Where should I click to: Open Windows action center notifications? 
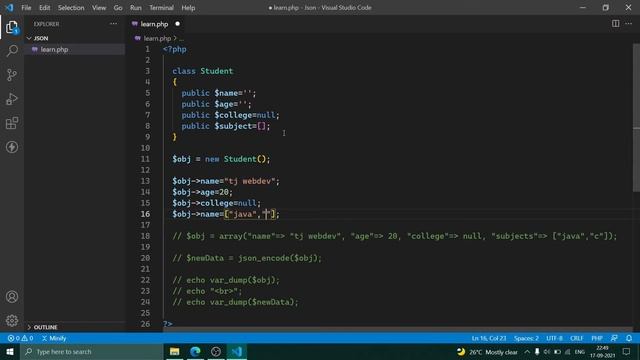click(627, 352)
